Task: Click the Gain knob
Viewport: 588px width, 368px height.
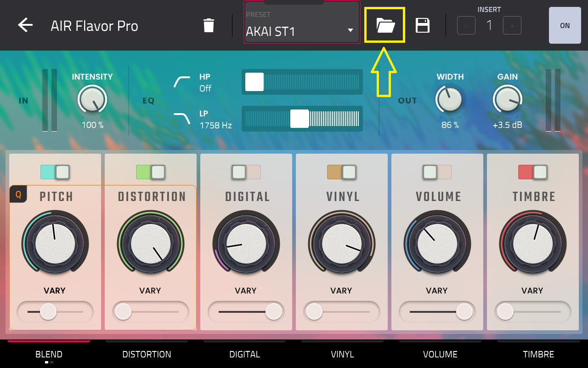Action: (508, 99)
